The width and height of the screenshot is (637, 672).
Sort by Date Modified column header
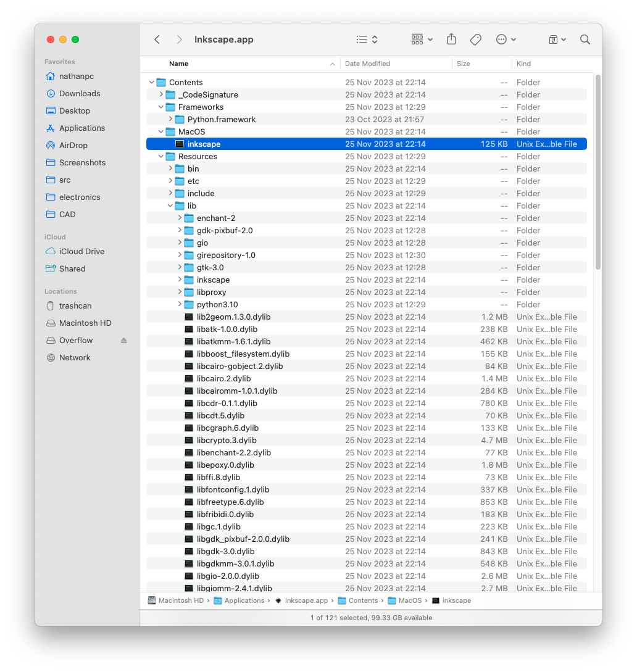click(x=367, y=64)
